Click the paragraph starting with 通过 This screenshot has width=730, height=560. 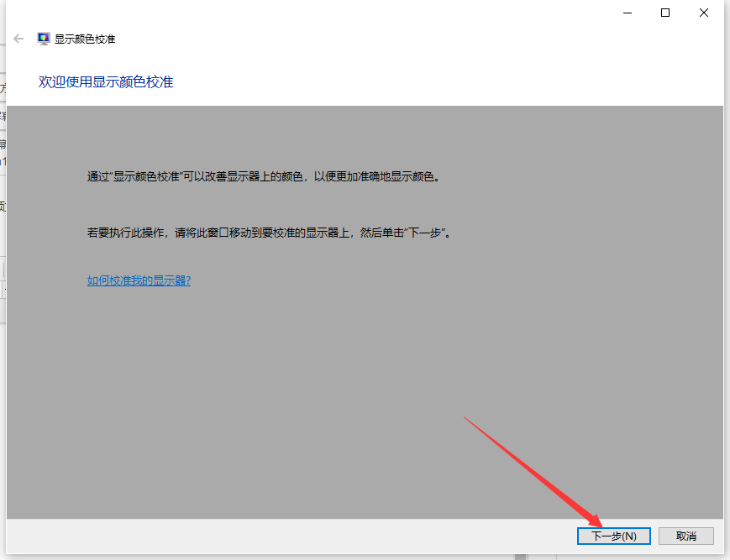pyautogui.click(x=263, y=177)
